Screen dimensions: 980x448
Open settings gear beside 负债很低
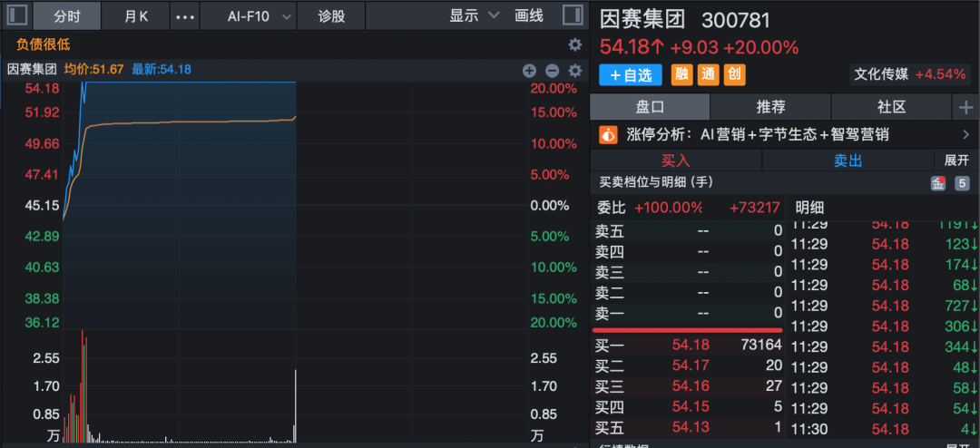point(574,44)
